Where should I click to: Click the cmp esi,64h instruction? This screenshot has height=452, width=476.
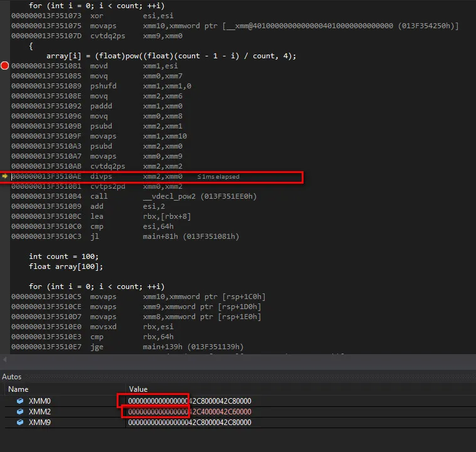pos(92,226)
